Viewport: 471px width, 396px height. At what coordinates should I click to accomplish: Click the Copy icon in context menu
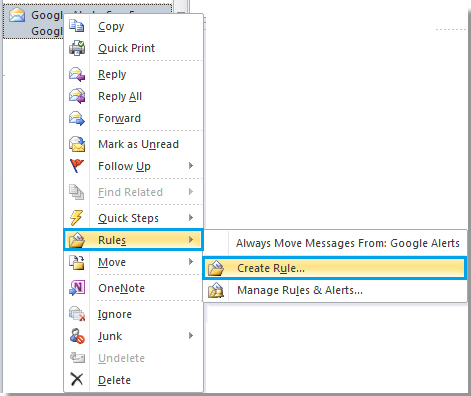pyautogui.click(x=77, y=26)
